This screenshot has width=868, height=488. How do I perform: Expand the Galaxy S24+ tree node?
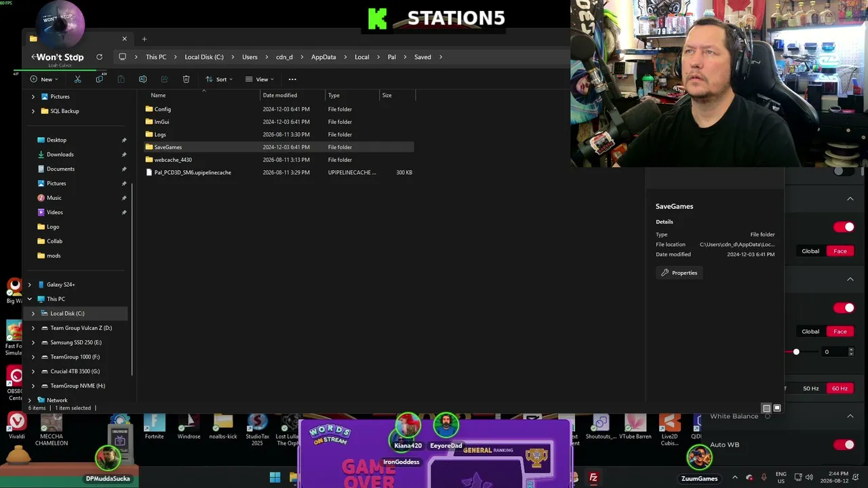click(x=29, y=285)
